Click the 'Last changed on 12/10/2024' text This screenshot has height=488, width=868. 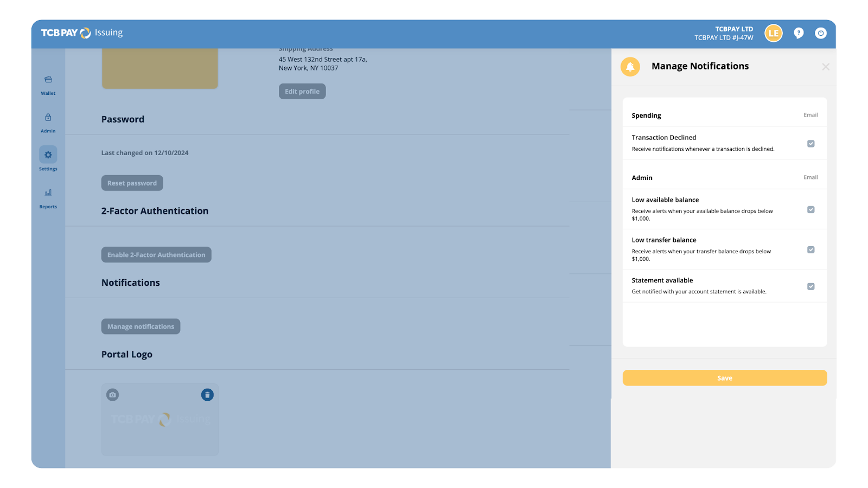[145, 153]
